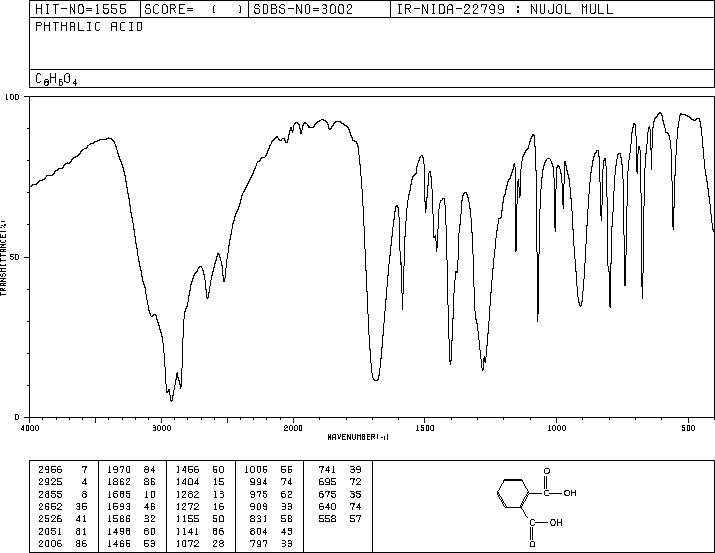Image resolution: width=715 pixels, height=553 pixels.
Task: Click the 2526 peak entry in the table
Action: pyautogui.click(x=63, y=519)
